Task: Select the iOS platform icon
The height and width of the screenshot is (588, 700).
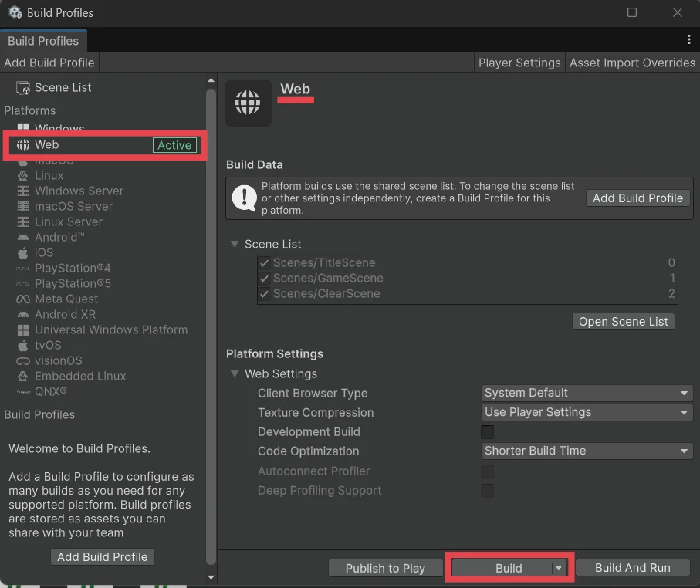Action: (22, 253)
